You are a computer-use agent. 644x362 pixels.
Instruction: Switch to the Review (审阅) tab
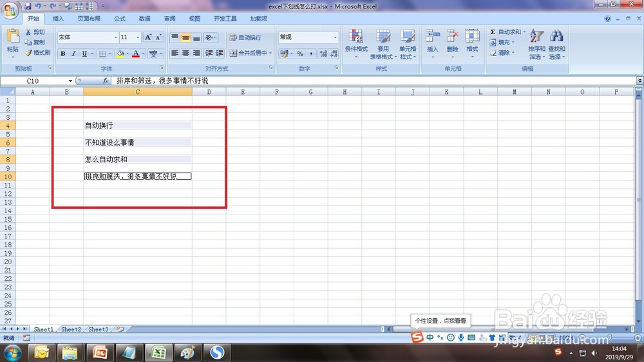coord(169,19)
